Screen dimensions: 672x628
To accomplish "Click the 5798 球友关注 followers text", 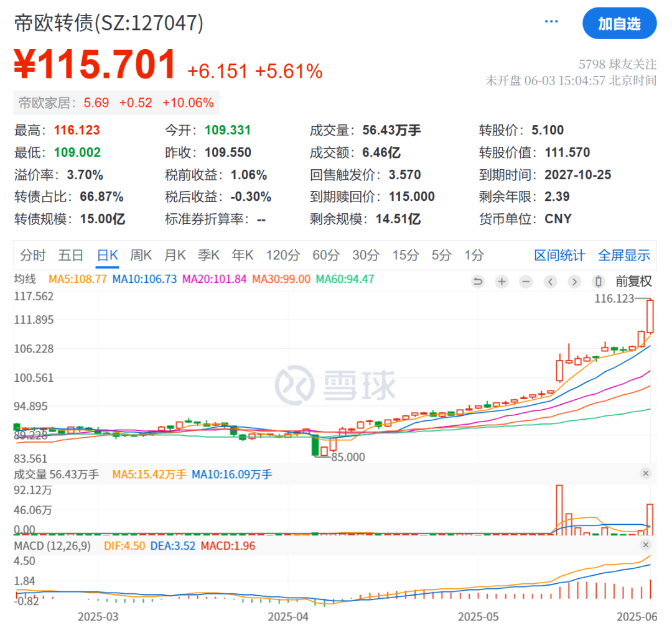I will 618,64.
